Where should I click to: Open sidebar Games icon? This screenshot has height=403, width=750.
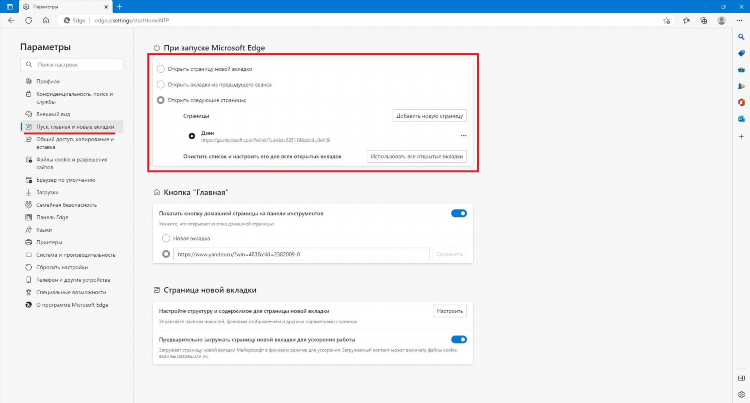point(741,86)
